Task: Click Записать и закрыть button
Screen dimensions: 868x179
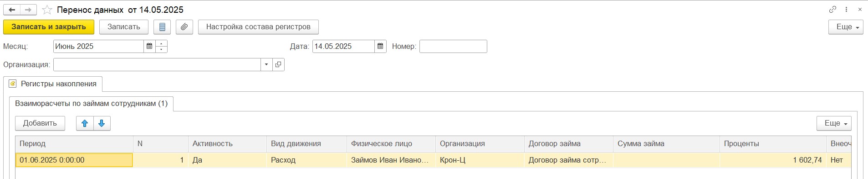Action: pyautogui.click(x=49, y=27)
